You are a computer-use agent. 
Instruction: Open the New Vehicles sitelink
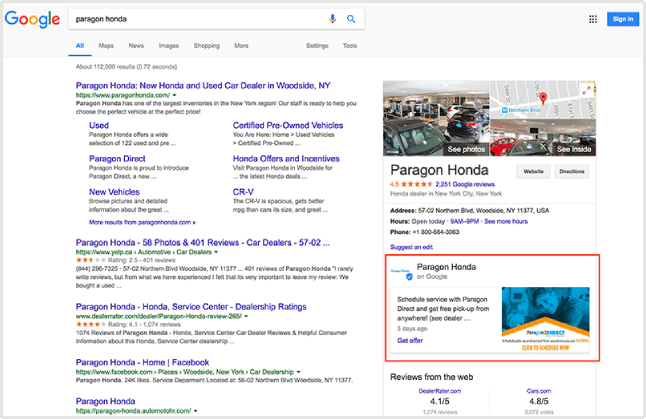click(x=115, y=192)
